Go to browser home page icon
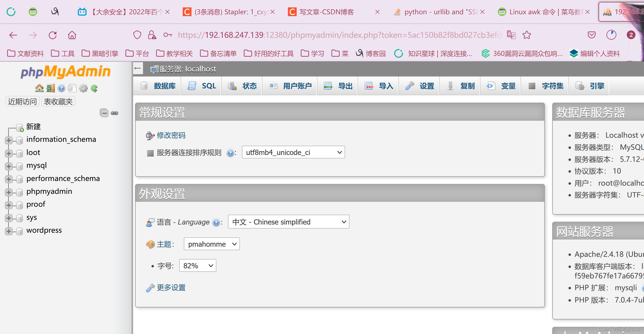Viewport: 644px width, 334px height. (x=72, y=35)
